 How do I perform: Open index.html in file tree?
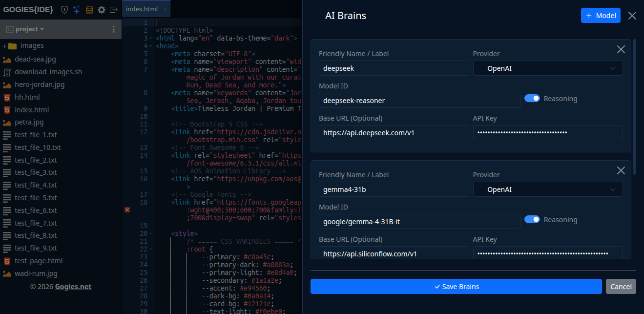32,110
